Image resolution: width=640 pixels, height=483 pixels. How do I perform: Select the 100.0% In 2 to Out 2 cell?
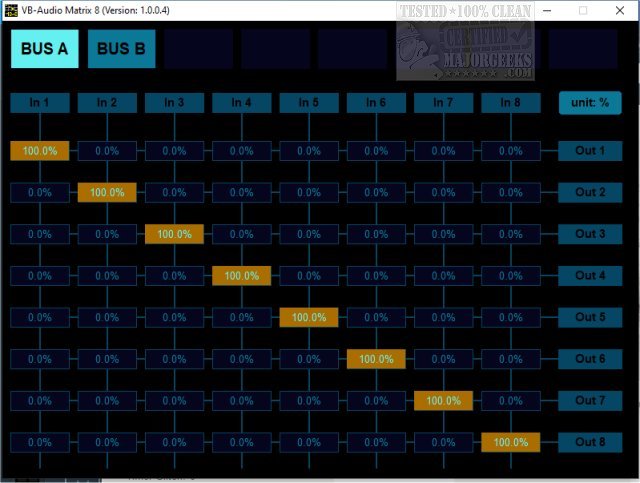click(x=107, y=192)
